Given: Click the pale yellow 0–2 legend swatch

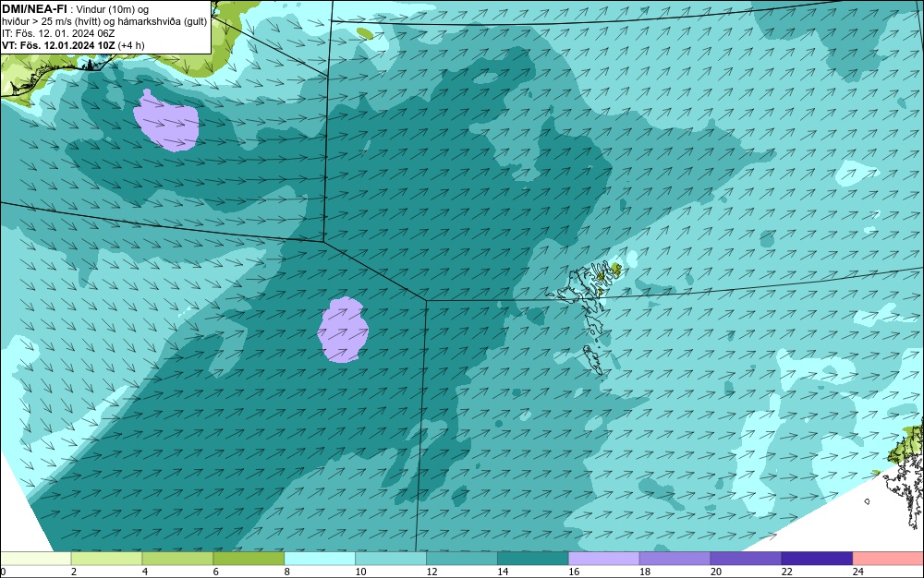Looking at the screenshot, I should click(x=35, y=559).
